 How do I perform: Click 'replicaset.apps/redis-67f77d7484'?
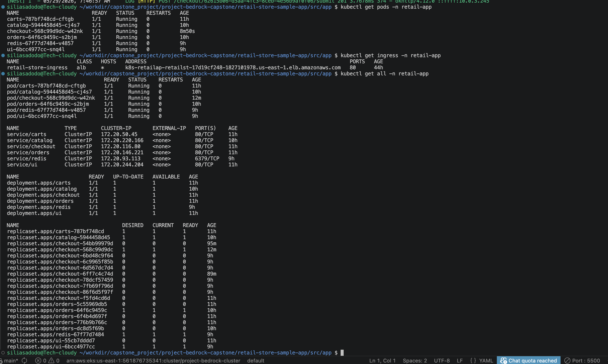click(x=55, y=335)
